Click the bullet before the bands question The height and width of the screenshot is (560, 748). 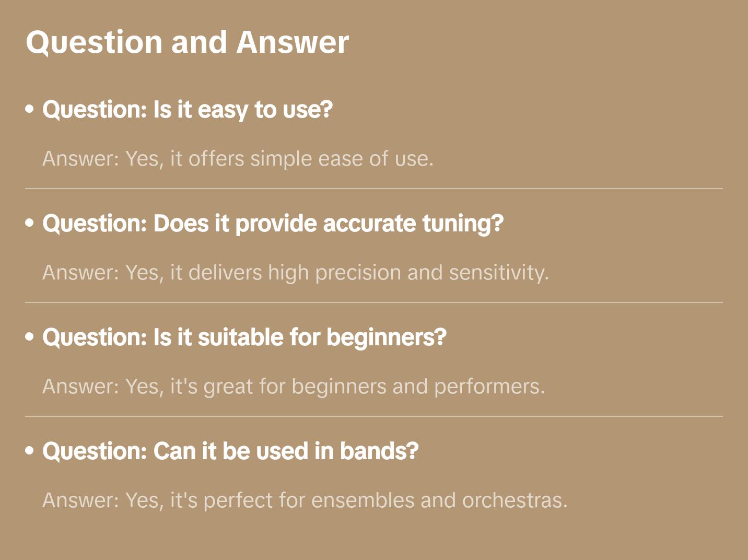pyautogui.click(x=30, y=451)
